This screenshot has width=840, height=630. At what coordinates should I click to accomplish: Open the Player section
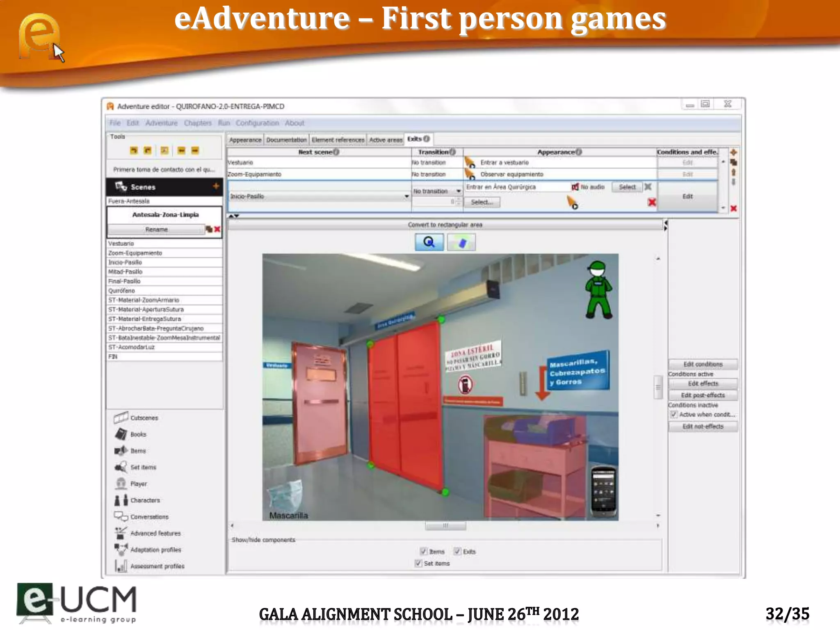tap(130, 484)
